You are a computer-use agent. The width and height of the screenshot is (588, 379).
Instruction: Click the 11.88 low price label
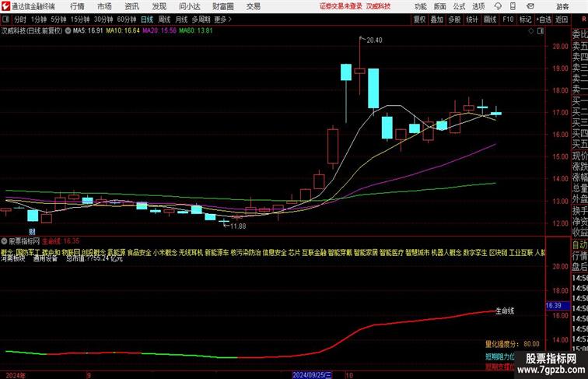click(x=238, y=226)
